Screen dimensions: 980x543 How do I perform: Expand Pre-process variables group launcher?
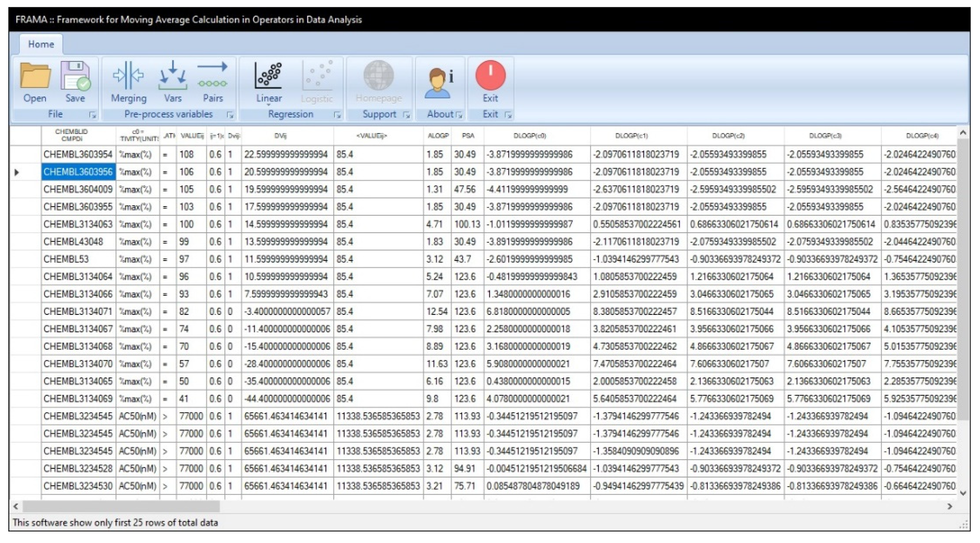coord(230,115)
